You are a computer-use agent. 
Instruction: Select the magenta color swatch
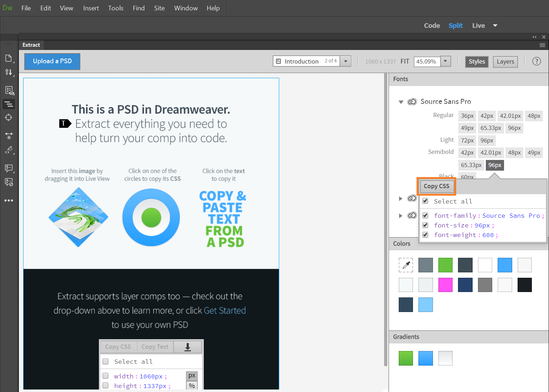445,285
